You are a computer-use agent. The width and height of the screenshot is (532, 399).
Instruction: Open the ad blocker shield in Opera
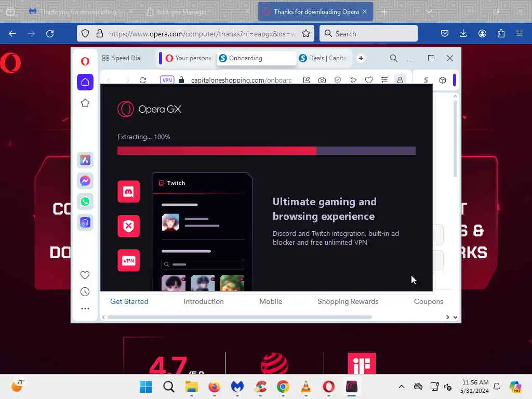(x=338, y=80)
